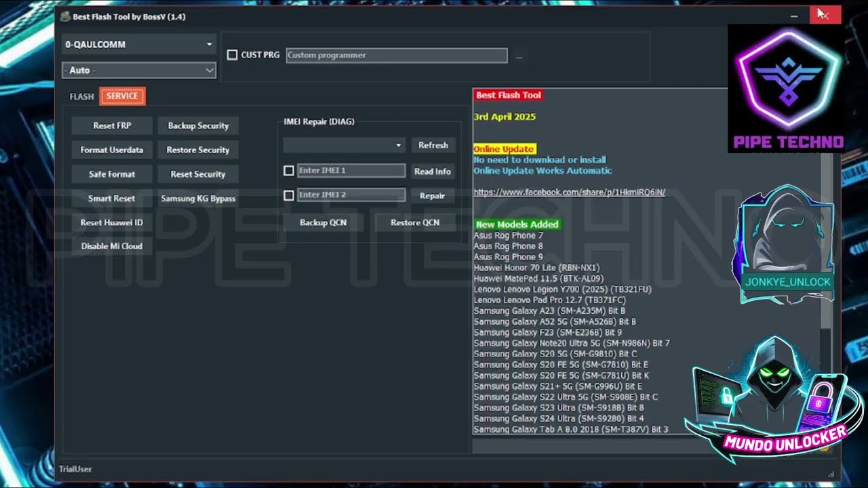Enable the CUST PRG checkbox

[x=232, y=55]
